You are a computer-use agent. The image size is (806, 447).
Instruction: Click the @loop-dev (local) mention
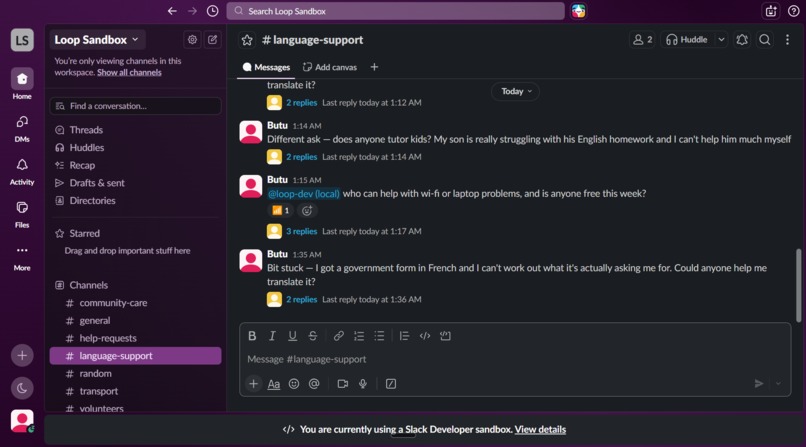[x=303, y=194]
